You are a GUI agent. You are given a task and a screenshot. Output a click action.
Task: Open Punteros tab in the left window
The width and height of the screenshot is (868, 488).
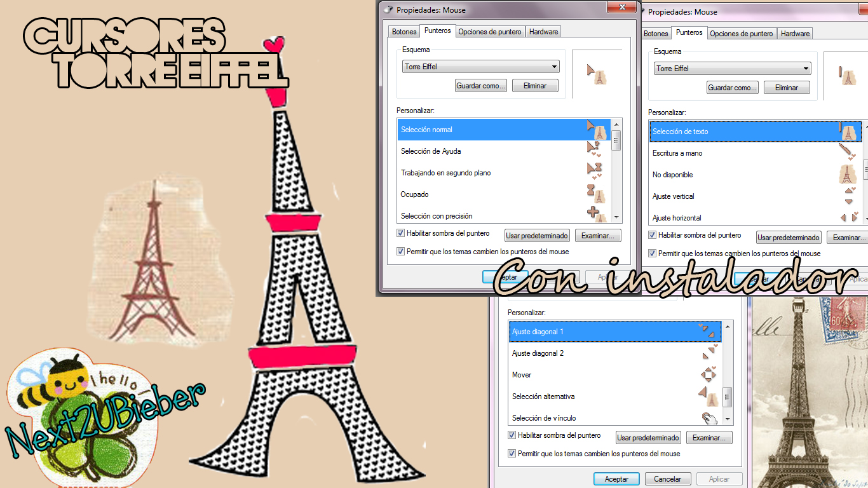437,30
